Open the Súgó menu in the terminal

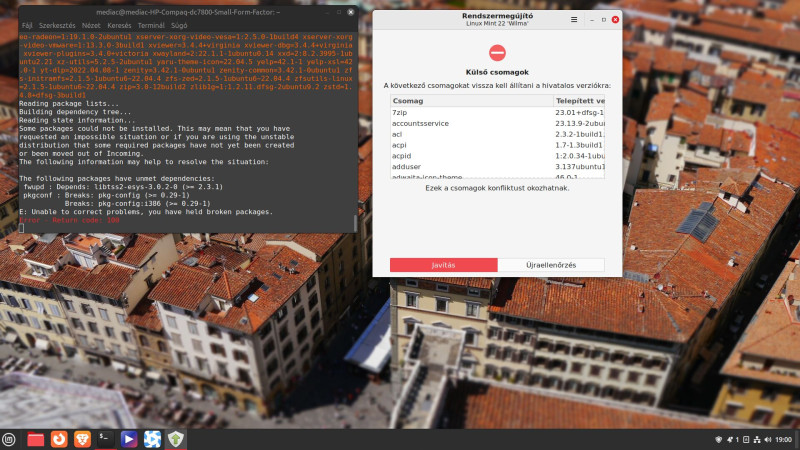point(179,26)
